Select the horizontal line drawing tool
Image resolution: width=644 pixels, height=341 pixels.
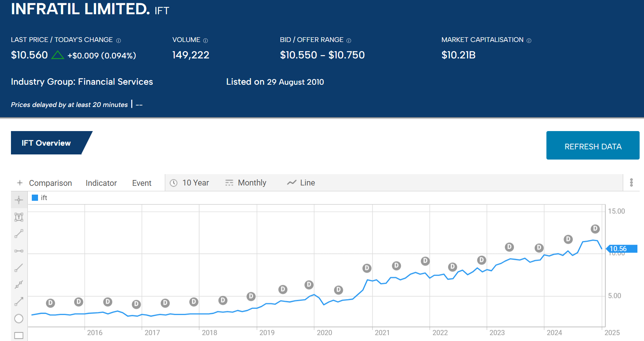(19, 251)
